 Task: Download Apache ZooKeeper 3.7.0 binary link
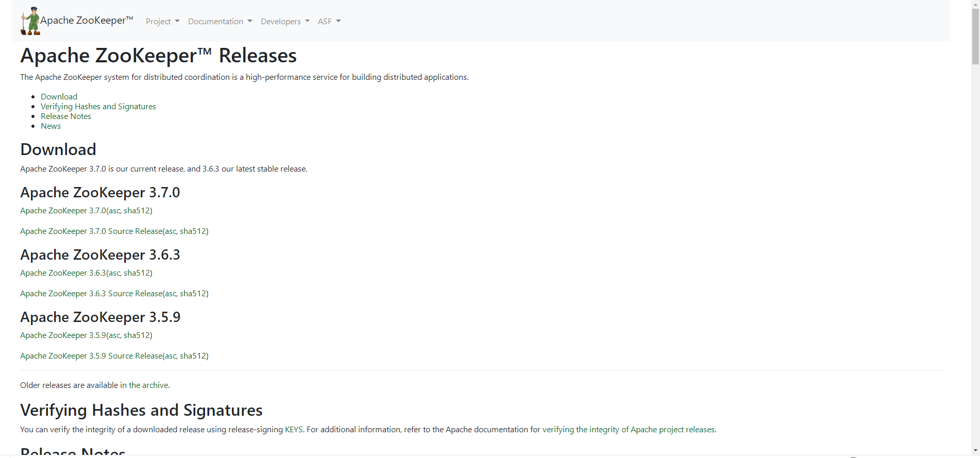tap(63, 211)
